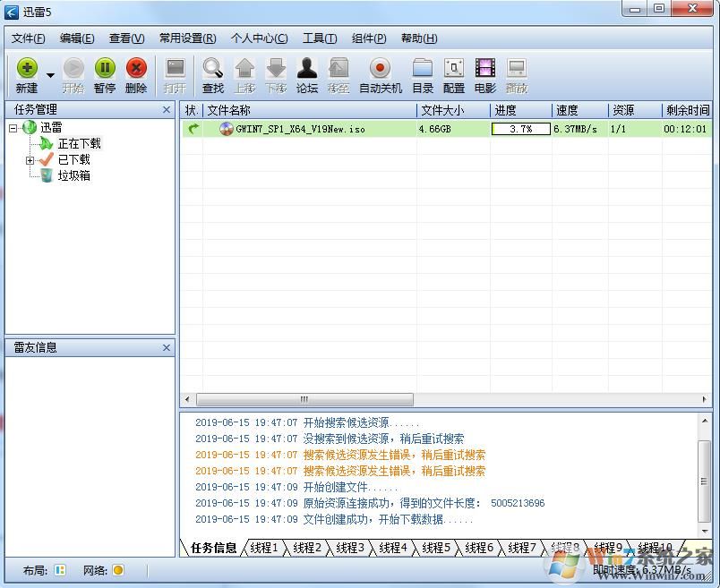The image size is (720, 588).
Task: Click the 移至 move-to icon
Action: coord(339,75)
